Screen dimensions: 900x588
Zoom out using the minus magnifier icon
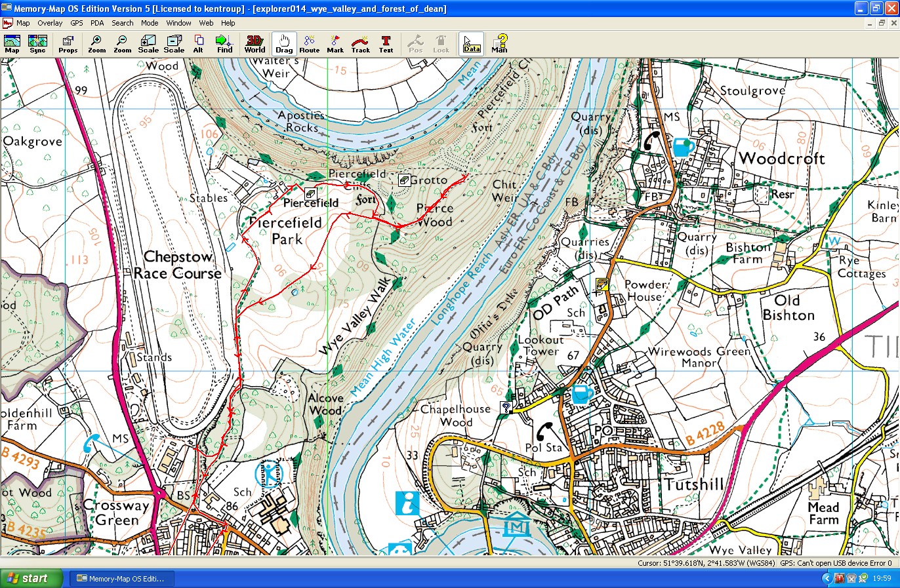coord(122,44)
